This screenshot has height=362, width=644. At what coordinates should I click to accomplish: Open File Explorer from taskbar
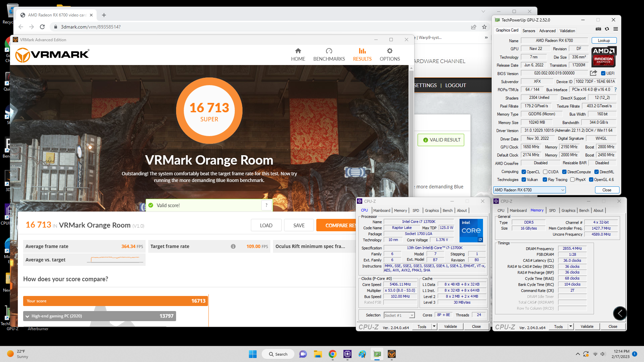pyautogui.click(x=318, y=354)
